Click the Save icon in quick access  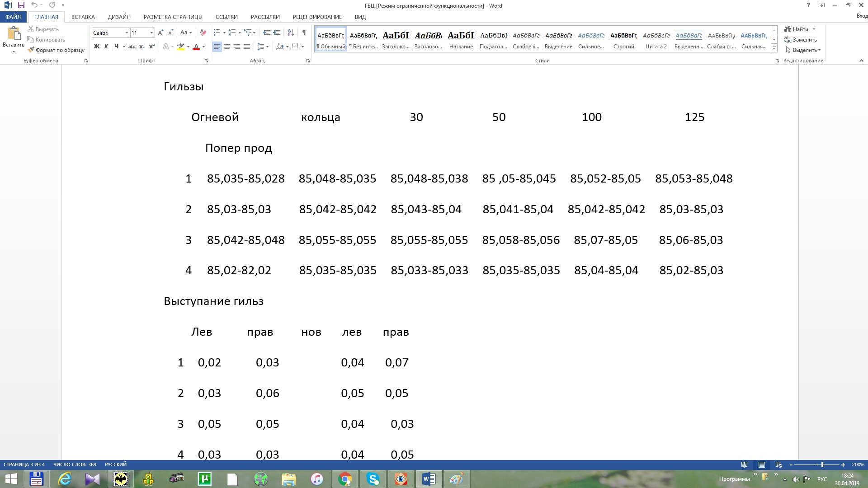(21, 5)
